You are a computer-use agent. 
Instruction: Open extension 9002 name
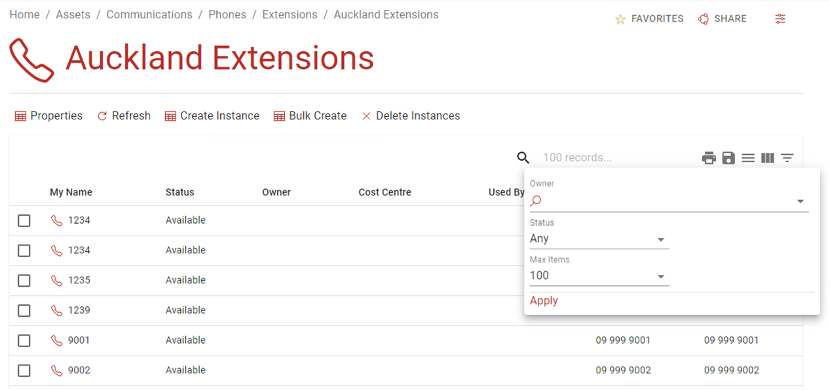pos(79,370)
